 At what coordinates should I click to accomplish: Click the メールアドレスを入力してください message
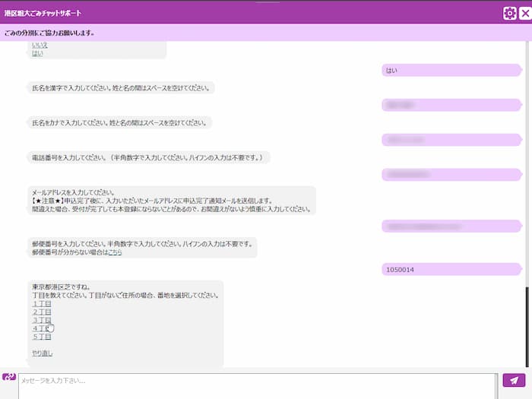(171, 201)
